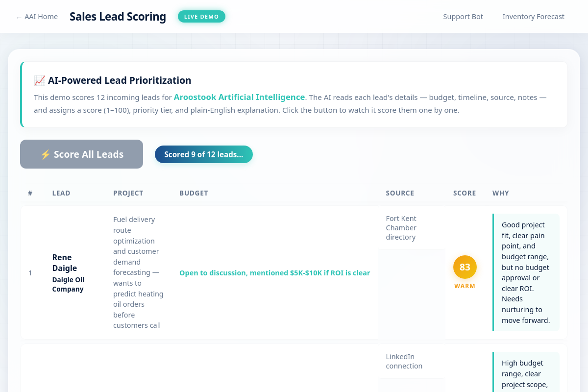Click the SOURCE column header

tap(400, 193)
